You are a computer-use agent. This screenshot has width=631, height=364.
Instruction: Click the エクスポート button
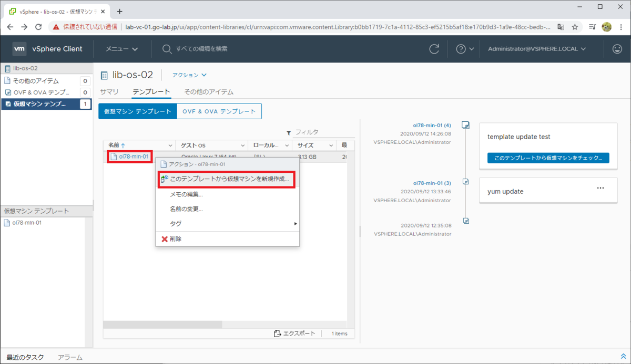pyautogui.click(x=294, y=333)
